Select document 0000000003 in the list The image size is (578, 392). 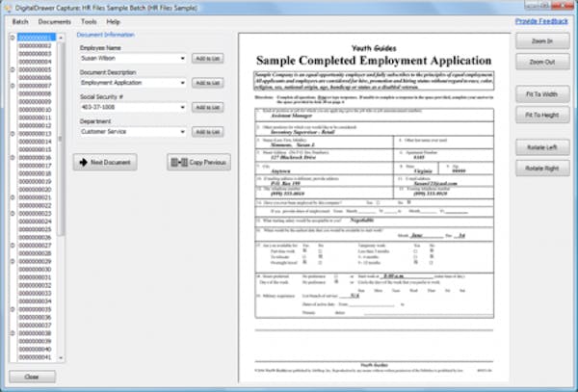coord(35,54)
